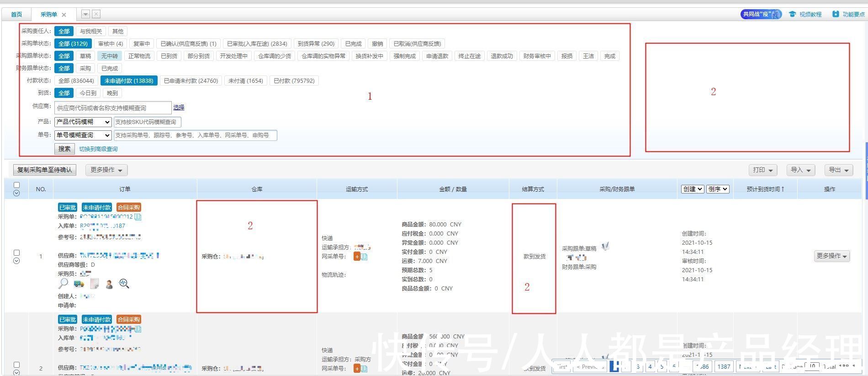Select 无中转 under 采购跟单状态
This screenshot has height=376, width=868.
click(x=110, y=56)
